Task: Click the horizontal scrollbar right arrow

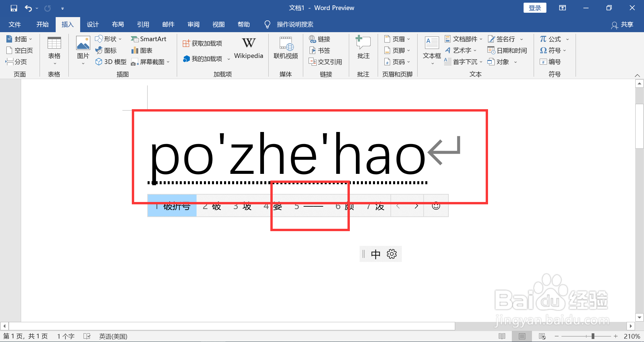Action: [x=631, y=326]
